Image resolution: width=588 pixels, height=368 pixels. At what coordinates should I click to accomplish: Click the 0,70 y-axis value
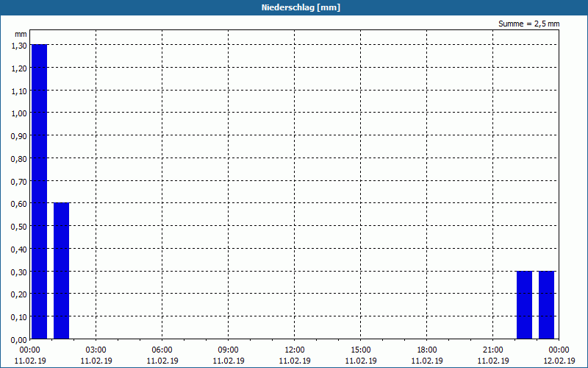[19, 181]
